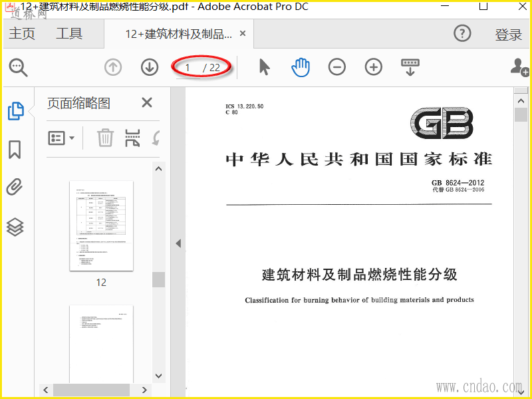Rotate page counterclockwise icon
The image size is (532, 399).
(x=156, y=138)
